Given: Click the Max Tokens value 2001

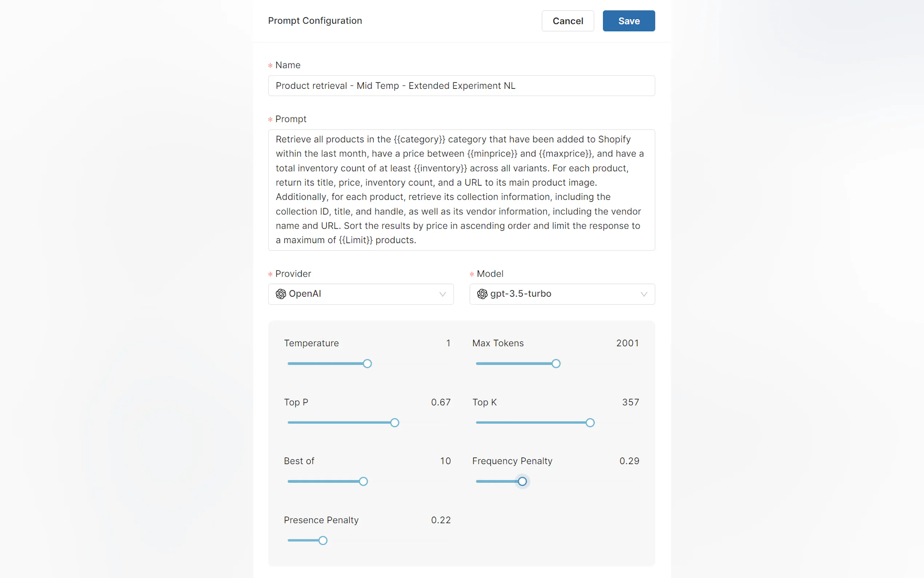Looking at the screenshot, I should pos(627,343).
